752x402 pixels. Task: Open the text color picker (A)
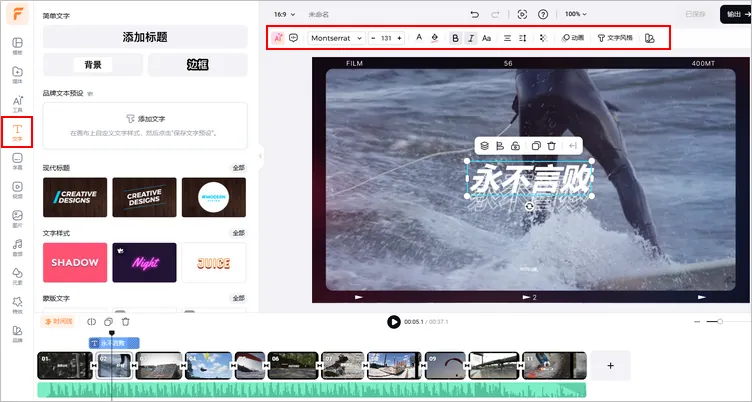click(419, 38)
